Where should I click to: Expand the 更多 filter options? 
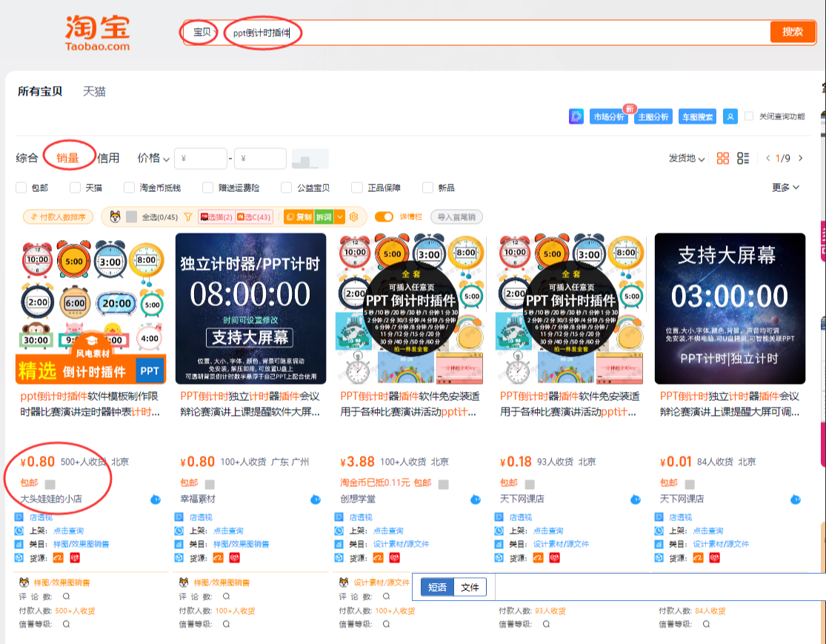coord(785,187)
